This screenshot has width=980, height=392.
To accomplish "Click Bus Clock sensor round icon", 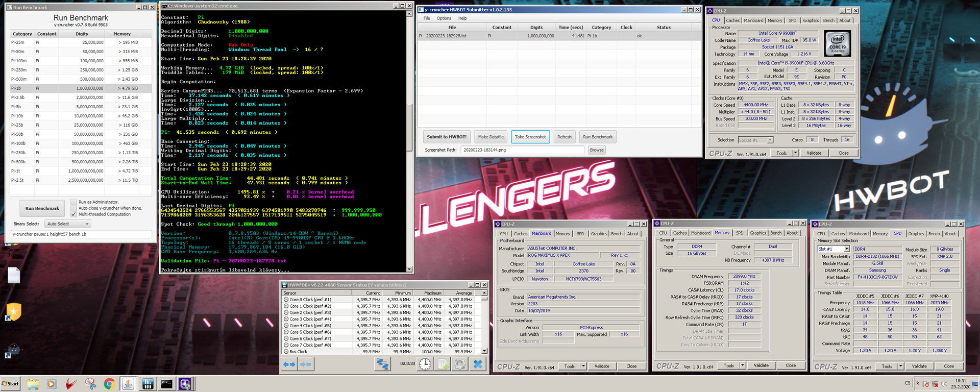I will coord(286,352).
